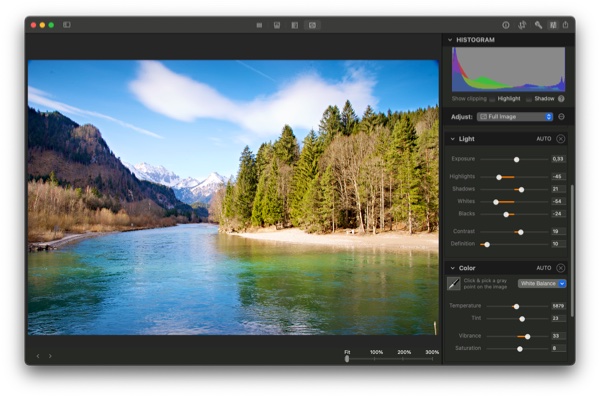Click the Highlights value field -45
Viewport: 600px width, 398px height.
[558, 176]
